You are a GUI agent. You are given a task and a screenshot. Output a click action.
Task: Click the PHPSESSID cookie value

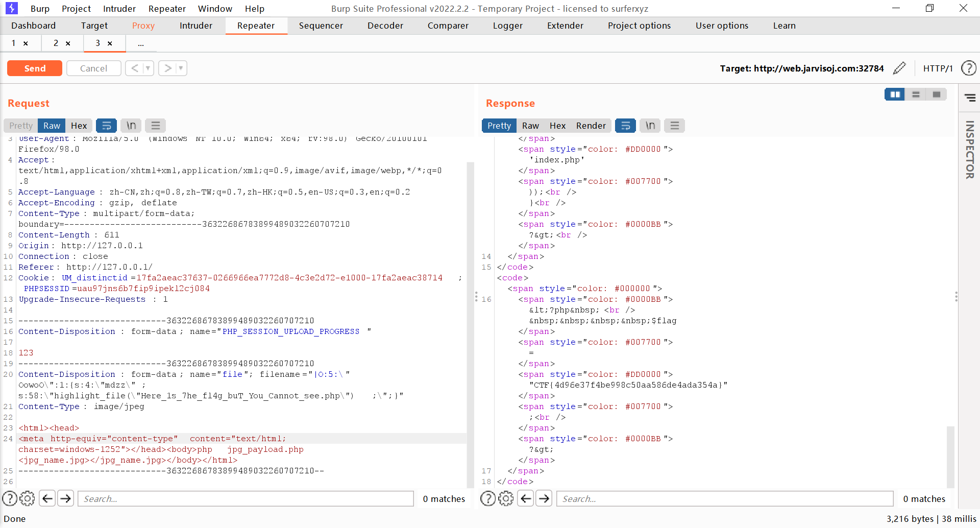pos(143,289)
